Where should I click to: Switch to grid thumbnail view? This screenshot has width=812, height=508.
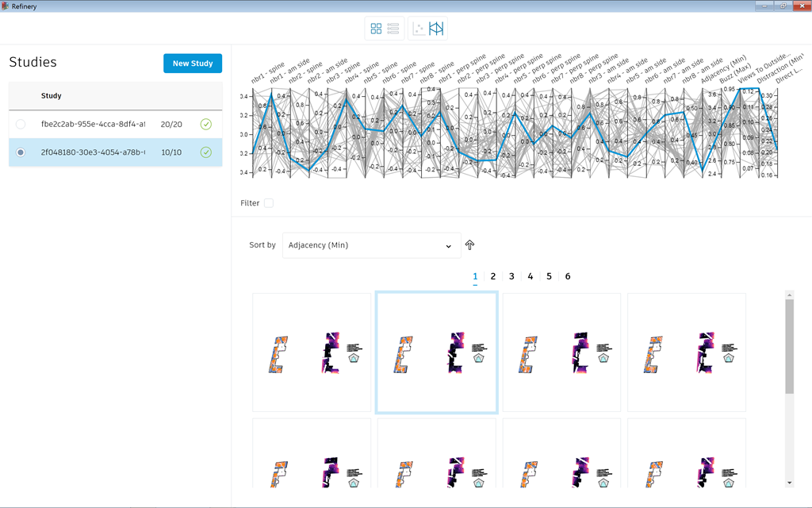376,29
